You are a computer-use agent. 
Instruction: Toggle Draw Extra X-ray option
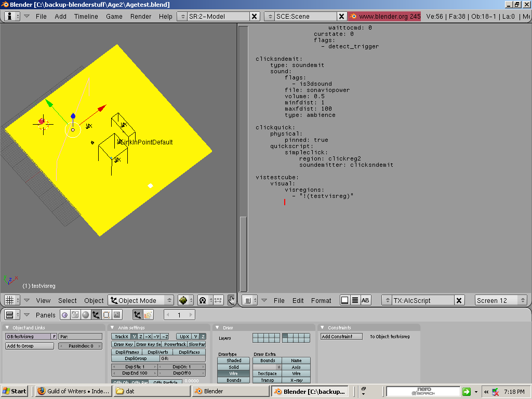[296, 380]
